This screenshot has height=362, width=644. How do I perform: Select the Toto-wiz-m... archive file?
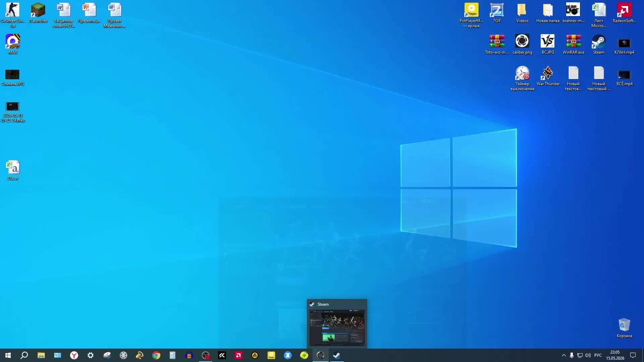[497, 44]
